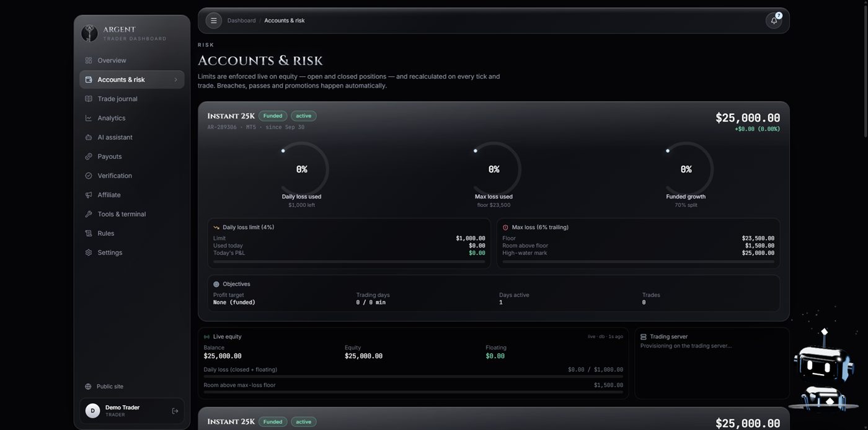Screen dimensions: 868x430
Task: Open the Payouts icon
Action: (89, 156)
